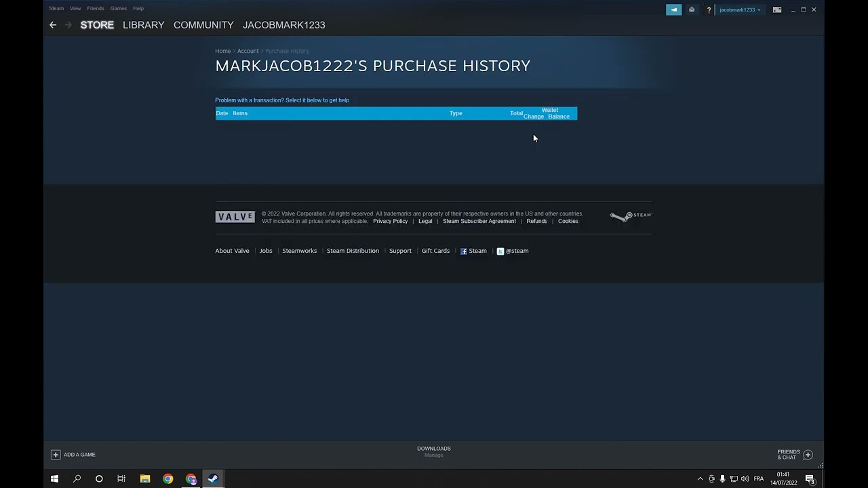The image size is (868, 488).
Task: Click Wallet Balance column header
Action: pyautogui.click(x=559, y=117)
